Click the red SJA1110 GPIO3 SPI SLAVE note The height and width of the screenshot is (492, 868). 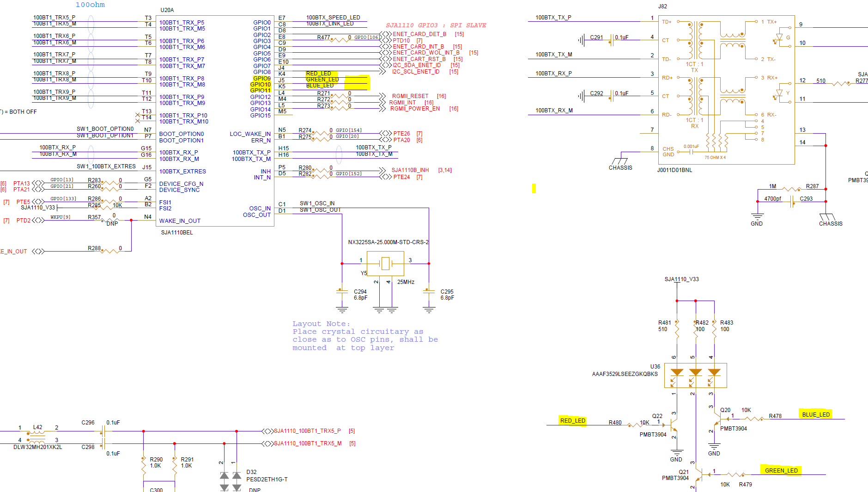435,25
